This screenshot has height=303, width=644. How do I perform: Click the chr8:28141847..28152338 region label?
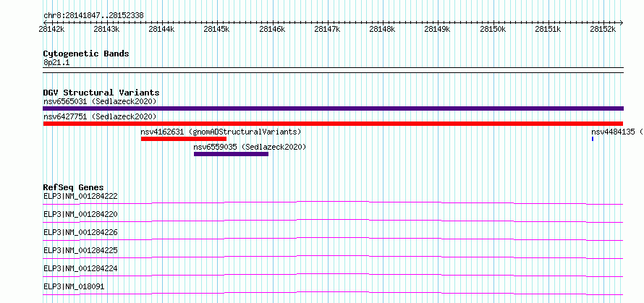point(93,16)
